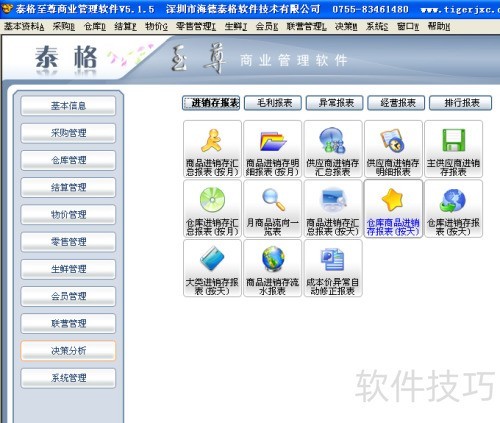Open 商品进销存明细报表(按月) folder icon
Viewport: 500px width, 423px height.
point(273,149)
